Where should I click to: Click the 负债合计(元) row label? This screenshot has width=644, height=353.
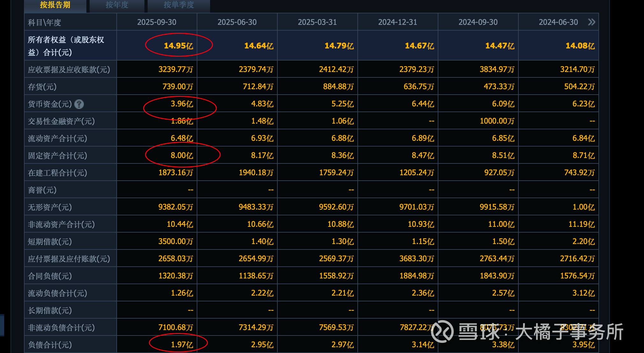(50, 345)
